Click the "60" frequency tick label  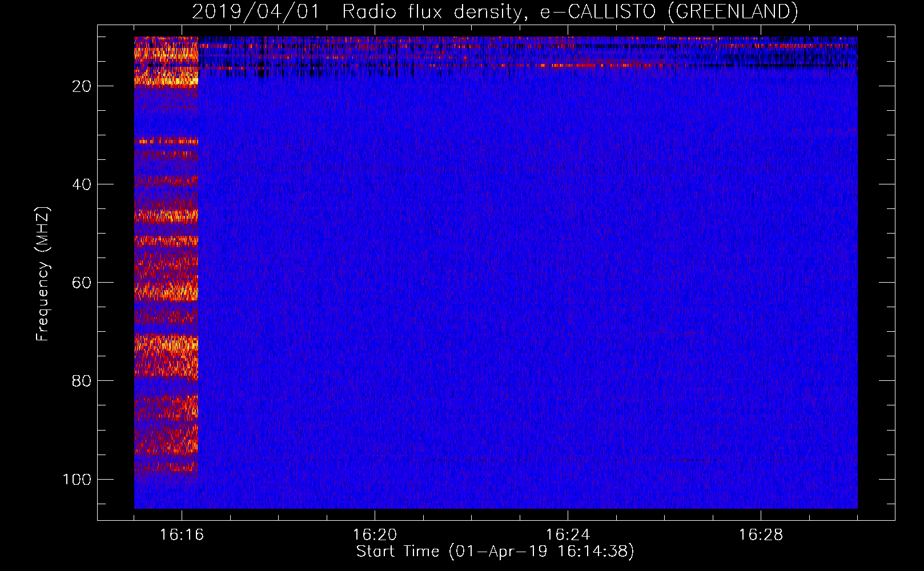pos(82,283)
